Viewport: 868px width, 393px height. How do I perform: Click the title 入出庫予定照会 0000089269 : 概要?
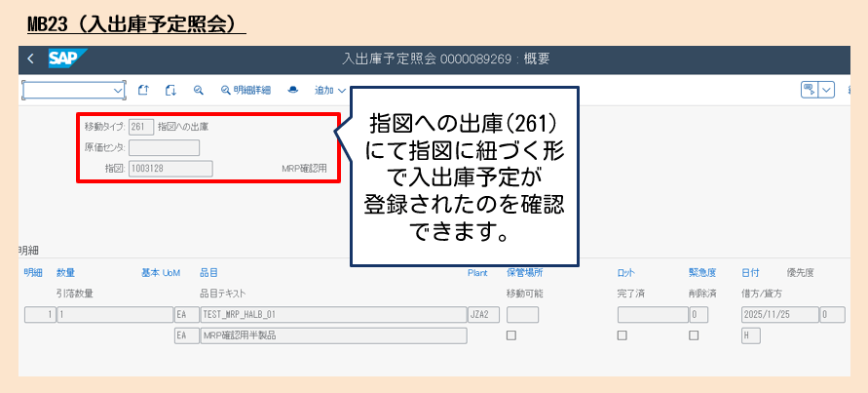tap(446, 59)
